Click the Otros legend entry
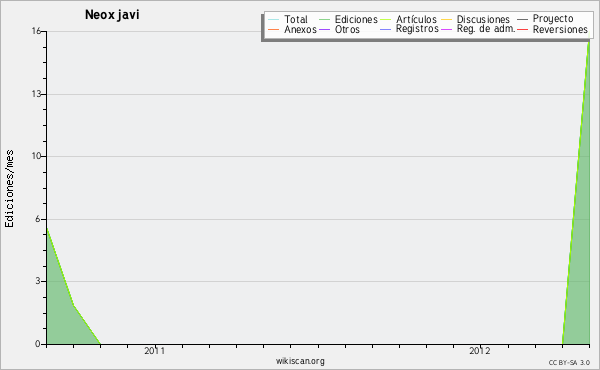The width and height of the screenshot is (600, 370). click(339, 29)
